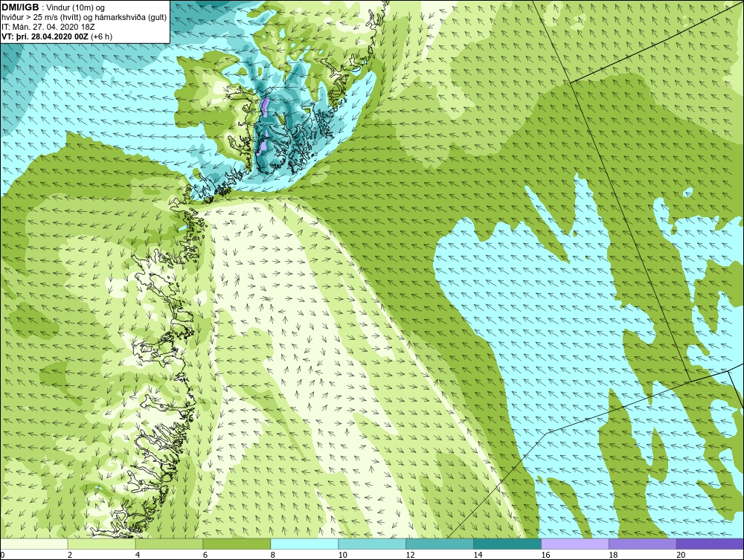
Task: Click the 16-18 m/s lavender swatch
Action: tap(575, 544)
